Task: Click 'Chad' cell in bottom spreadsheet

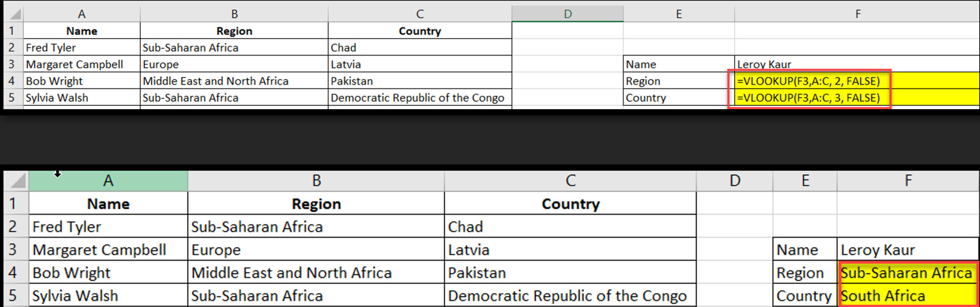Action: coord(570,226)
